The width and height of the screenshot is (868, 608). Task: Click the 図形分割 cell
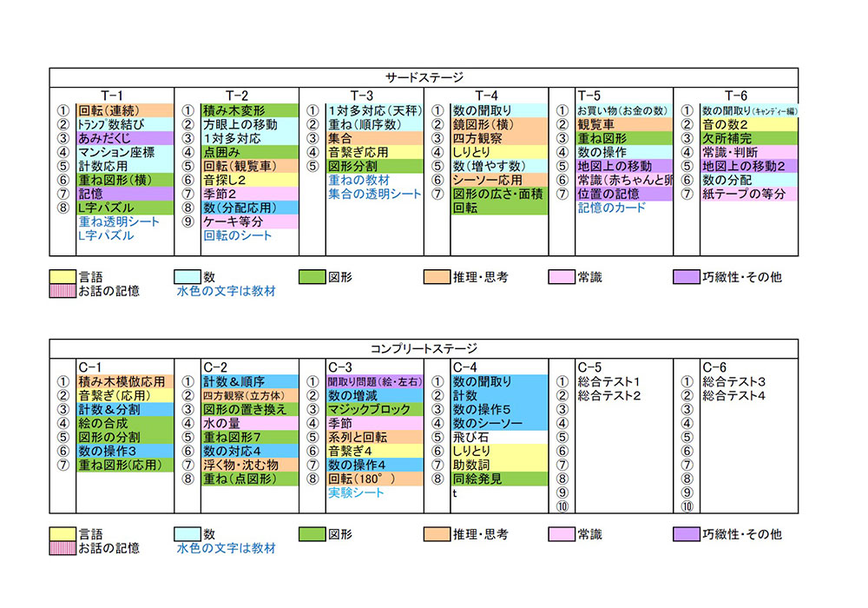point(375,166)
